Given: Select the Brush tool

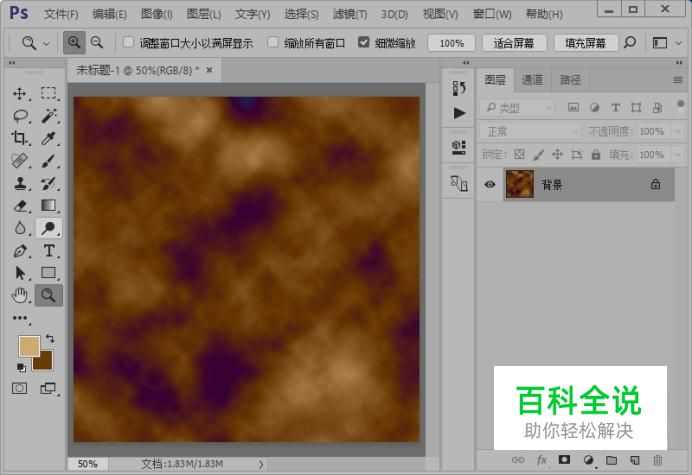Looking at the screenshot, I should (x=49, y=161).
